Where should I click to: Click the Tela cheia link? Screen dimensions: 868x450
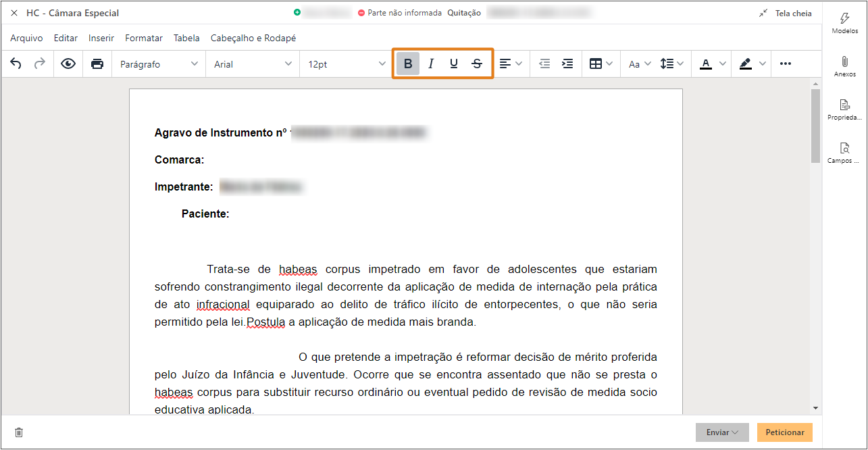[x=793, y=12]
